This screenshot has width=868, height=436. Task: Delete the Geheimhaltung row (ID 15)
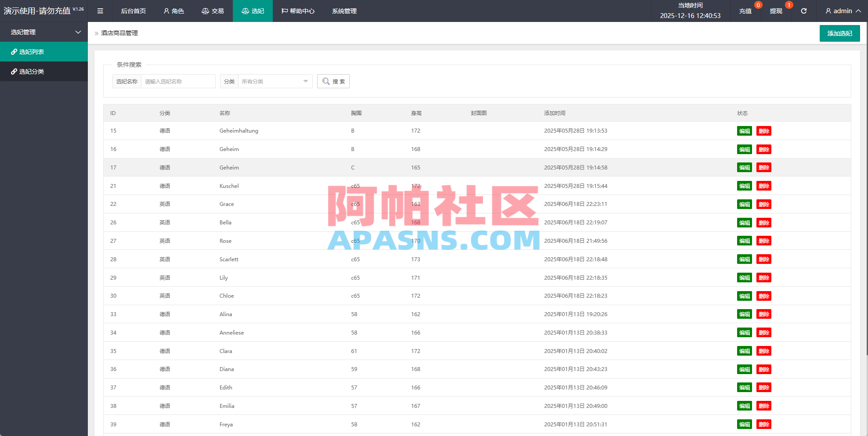pos(764,131)
